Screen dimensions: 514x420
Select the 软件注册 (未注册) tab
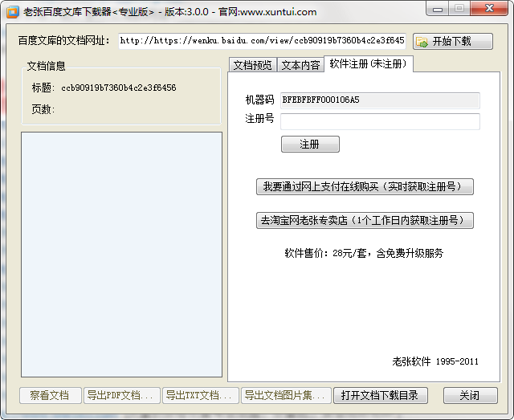coord(368,64)
